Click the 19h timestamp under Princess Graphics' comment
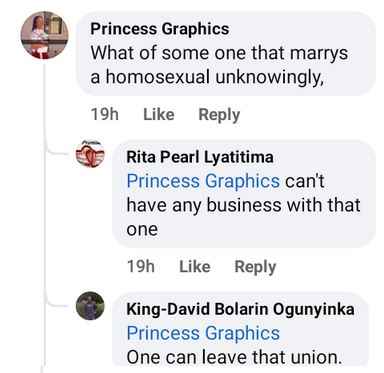The height and width of the screenshot is (373, 384). (104, 114)
